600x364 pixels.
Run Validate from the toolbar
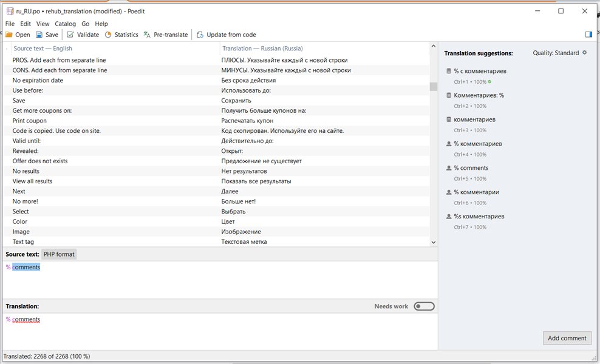point(83,35)
